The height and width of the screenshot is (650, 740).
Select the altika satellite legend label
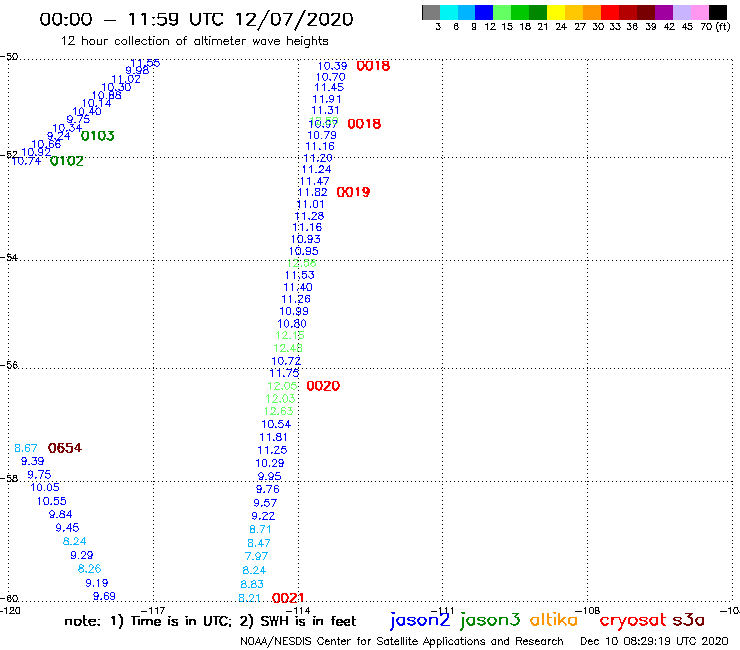click(x=554, y=619)
